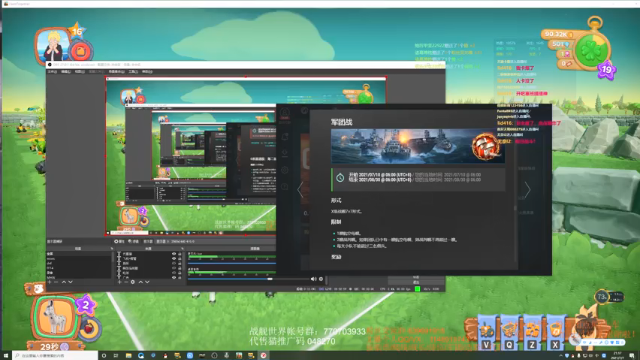Go to next slide with right chevron

[x=527, y=189]
